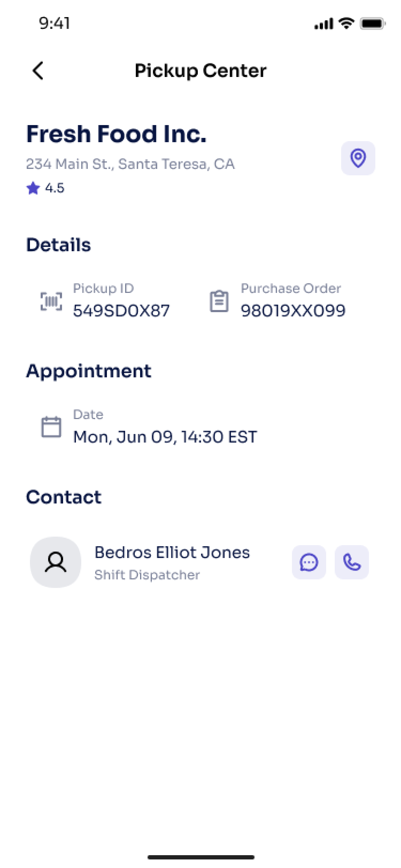Tap the Wi-Fi icon in status bar
Image resolution: width=401 pixels, height=868 pixels.
tap(346, 23)
